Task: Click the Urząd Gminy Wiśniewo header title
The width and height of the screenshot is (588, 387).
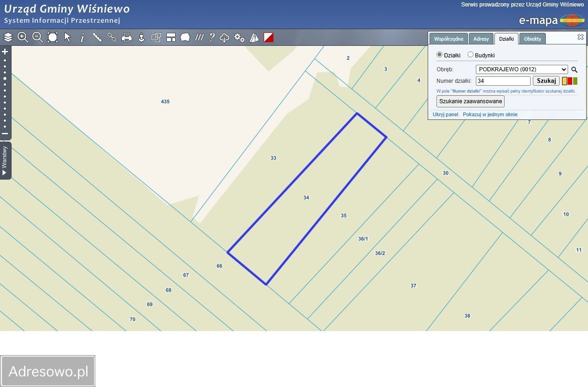Action: point(67,9)
